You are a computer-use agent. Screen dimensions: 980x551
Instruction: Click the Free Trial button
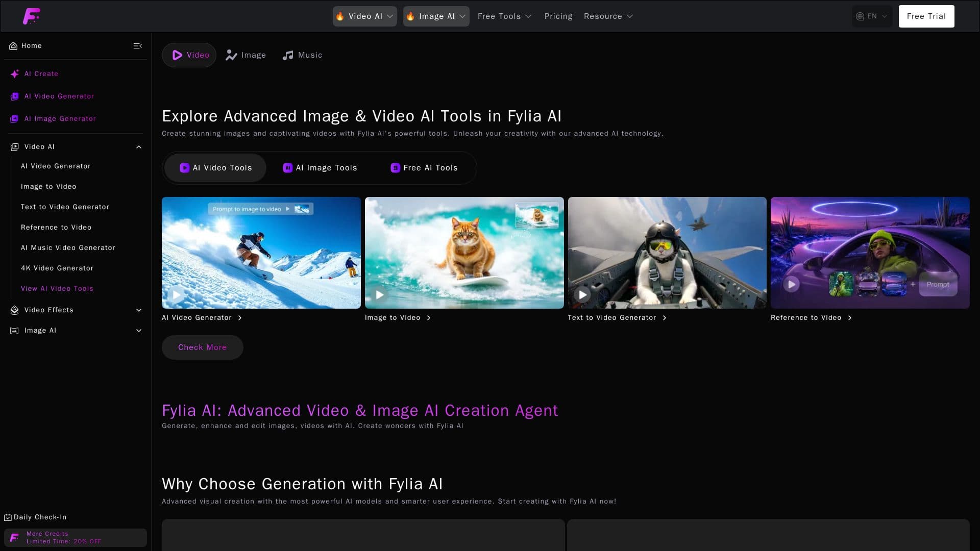(x=926, y=16)
